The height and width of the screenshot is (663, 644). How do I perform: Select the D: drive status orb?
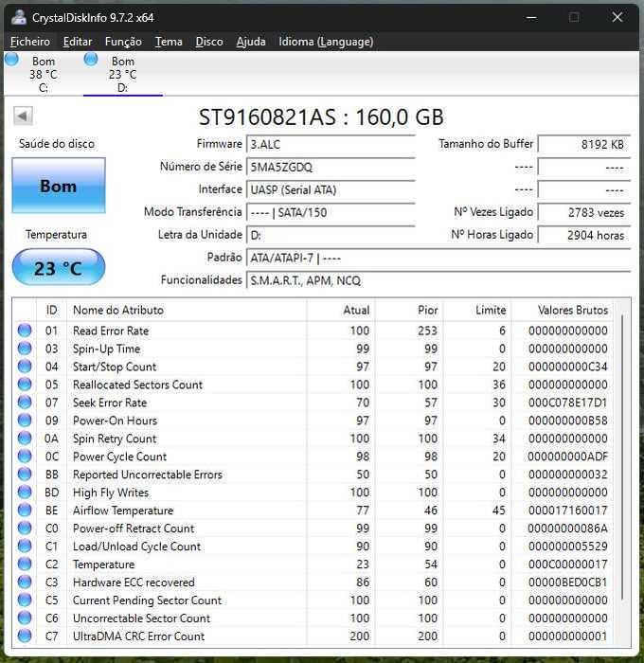(91, 59)
